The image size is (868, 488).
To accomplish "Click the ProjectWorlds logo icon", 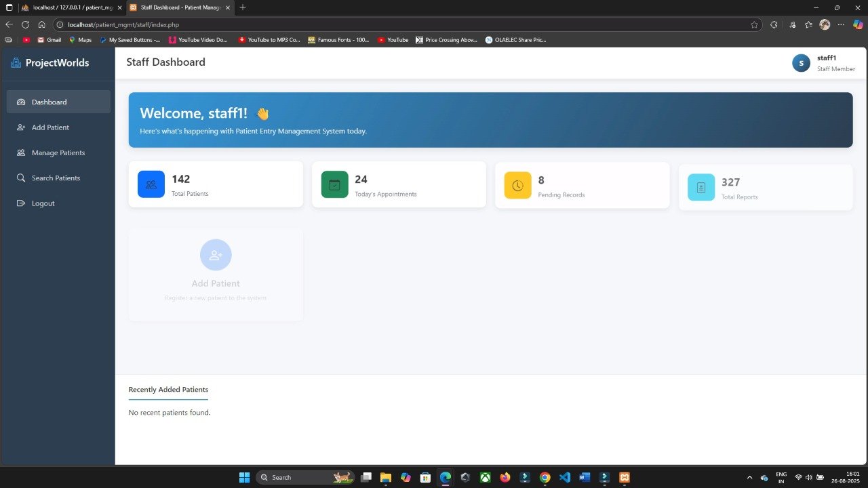I will 16,63.
